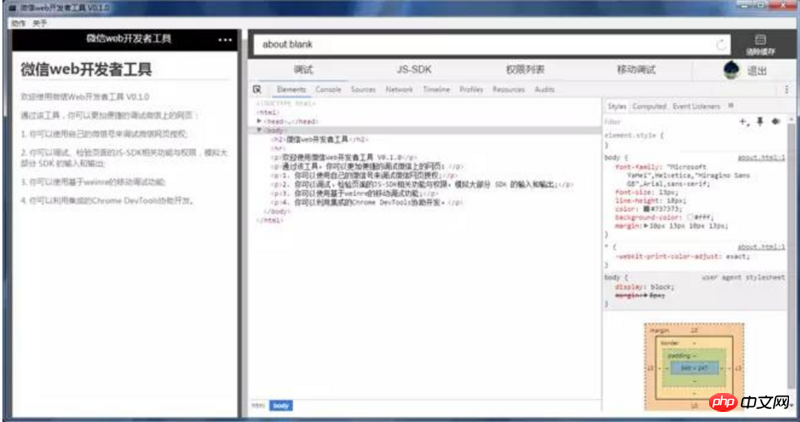Click the diamond icon in styles toolbar
Viewport: 800px width, 422px height.
[x=776, y=121]
